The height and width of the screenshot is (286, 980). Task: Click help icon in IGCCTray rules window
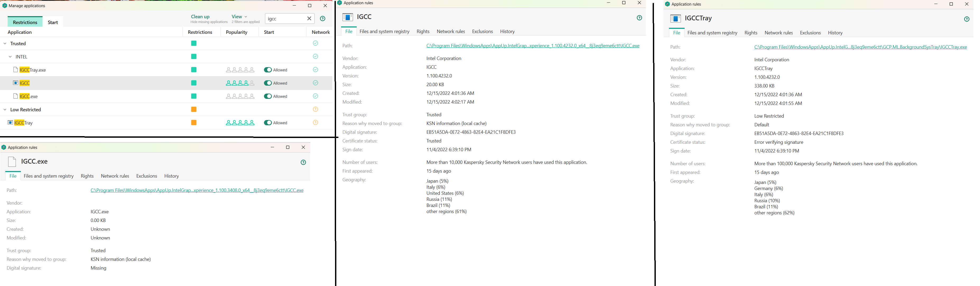click(x=967, y=19)
